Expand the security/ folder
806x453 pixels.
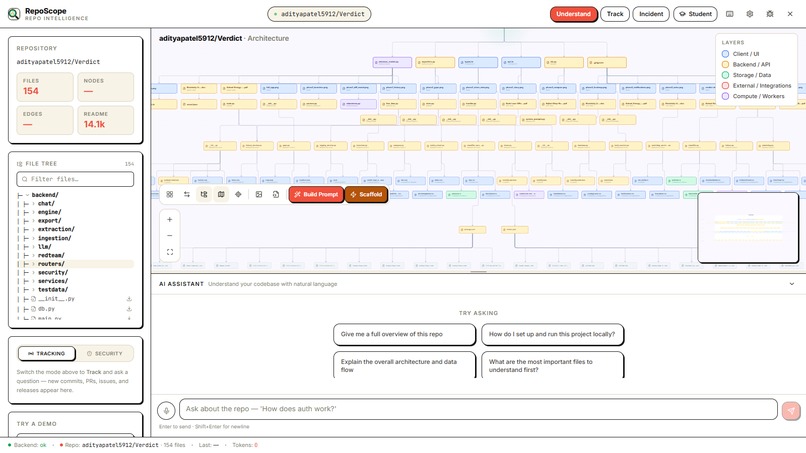tap(33, 273)
